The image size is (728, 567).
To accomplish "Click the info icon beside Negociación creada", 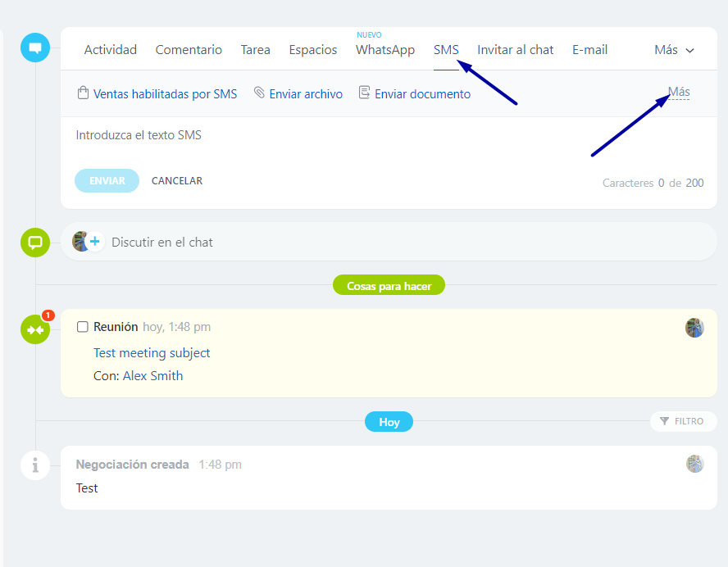I will coord(35,465).
